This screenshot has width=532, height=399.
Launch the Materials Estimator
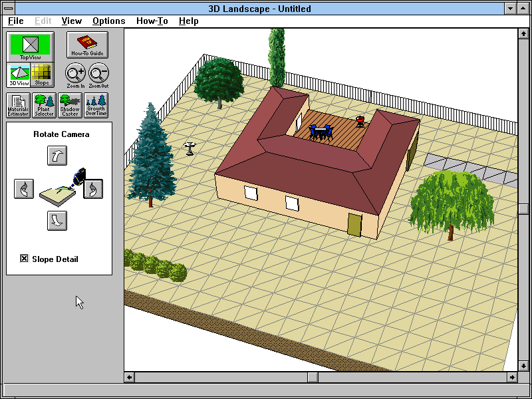[x=19, y=105]
